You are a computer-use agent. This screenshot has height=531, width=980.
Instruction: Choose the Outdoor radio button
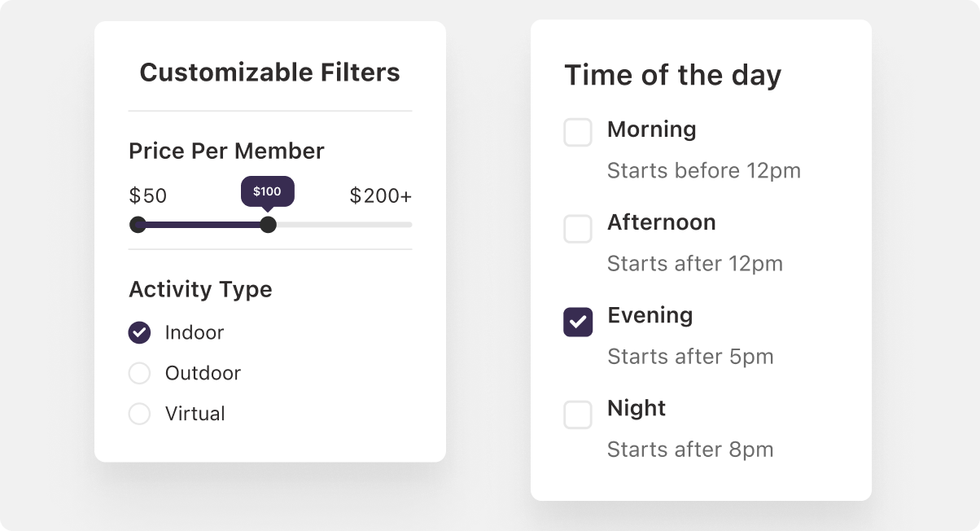(x=140, y=373)
